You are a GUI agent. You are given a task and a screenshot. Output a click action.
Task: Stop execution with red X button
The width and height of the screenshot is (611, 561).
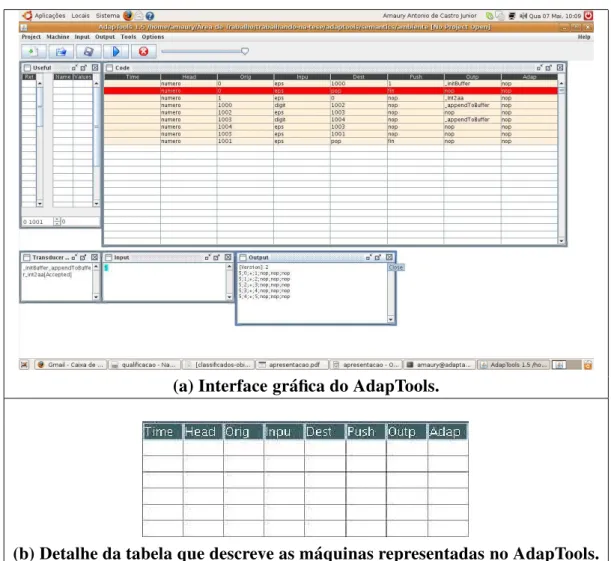tap(143, 51)
